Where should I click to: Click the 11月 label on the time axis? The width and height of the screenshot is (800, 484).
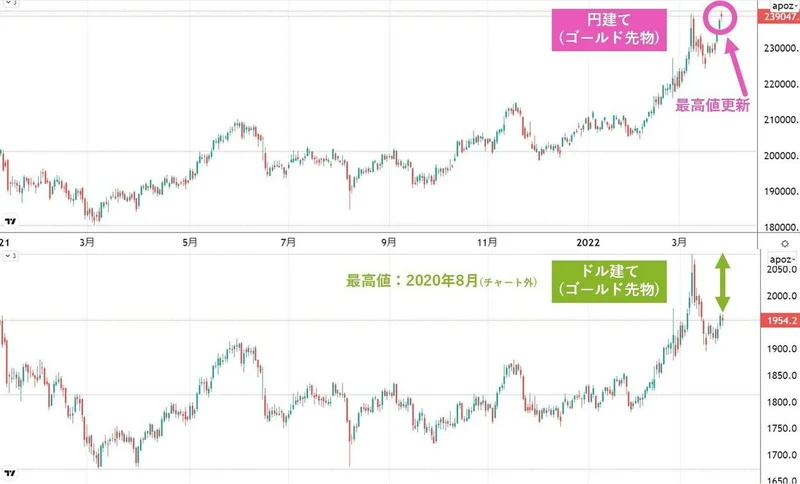coord(487,242)
